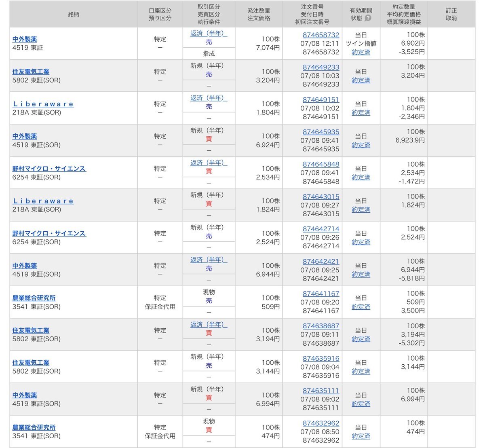Open order number 874642714 link
This screenshot has width=485, height=448.
[x=321, y=229]
